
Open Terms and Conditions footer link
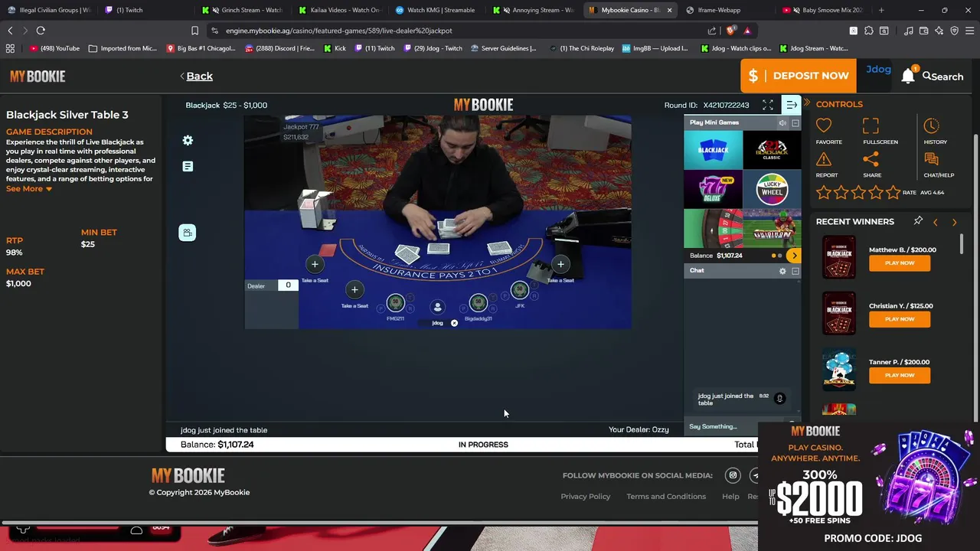pyautogui.click(x=666, y=497)
